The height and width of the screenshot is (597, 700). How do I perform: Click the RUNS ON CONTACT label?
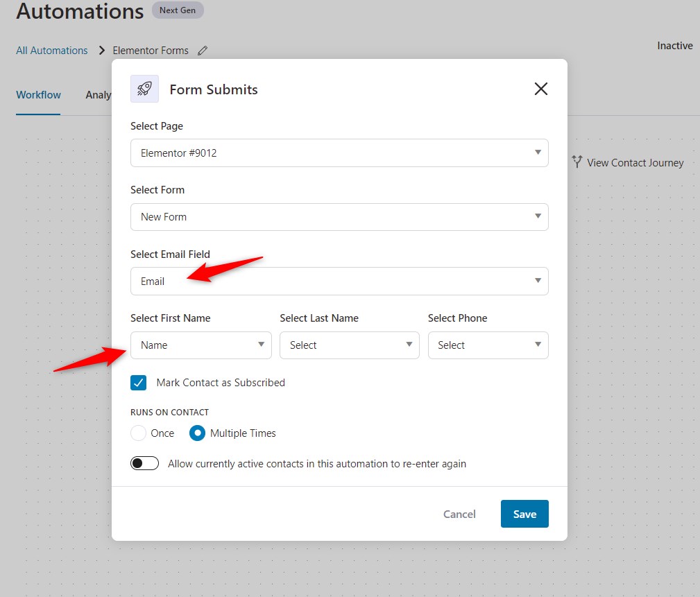[x=169, y=413]
